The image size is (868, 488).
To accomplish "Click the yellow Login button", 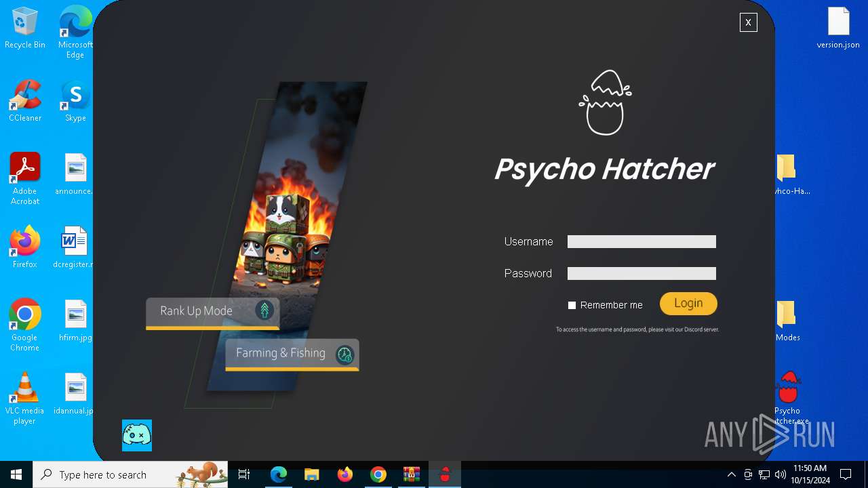I will [688, 304].
